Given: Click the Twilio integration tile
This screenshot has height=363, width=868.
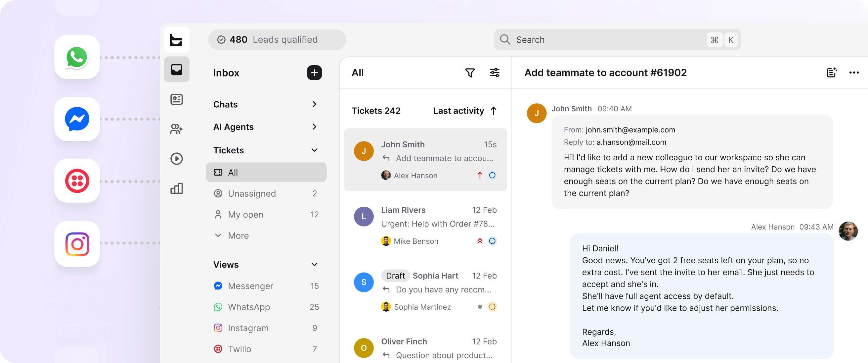Looking at the screenshot, I should click(77, 181).
